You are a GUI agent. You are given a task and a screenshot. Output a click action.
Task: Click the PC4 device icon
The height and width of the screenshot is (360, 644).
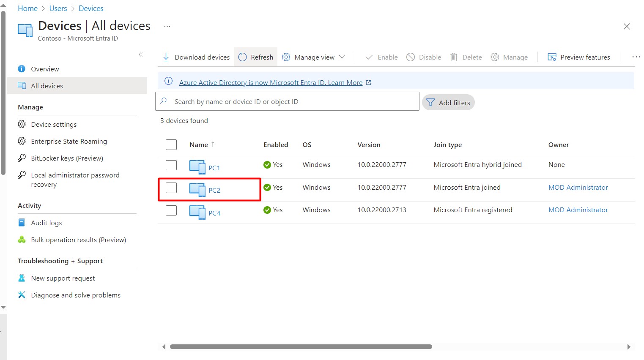(x=197, y=212)
